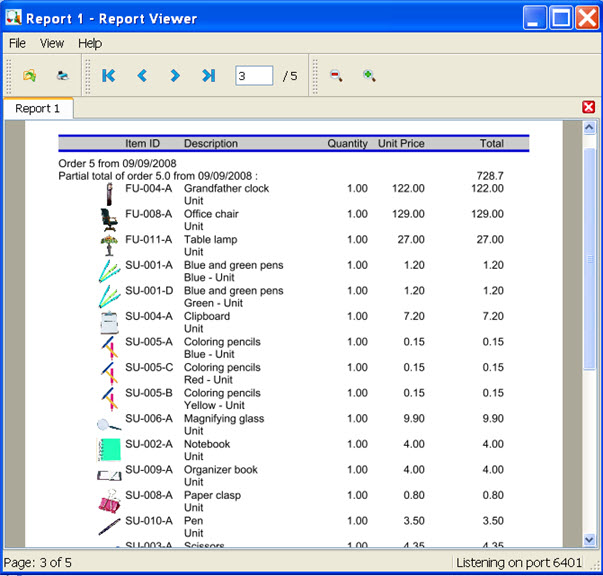Viewport: 603px width, 576px height.
Task: Click the SU-005-B coloring pencils thumbnail
Action: tap(110, 398)
